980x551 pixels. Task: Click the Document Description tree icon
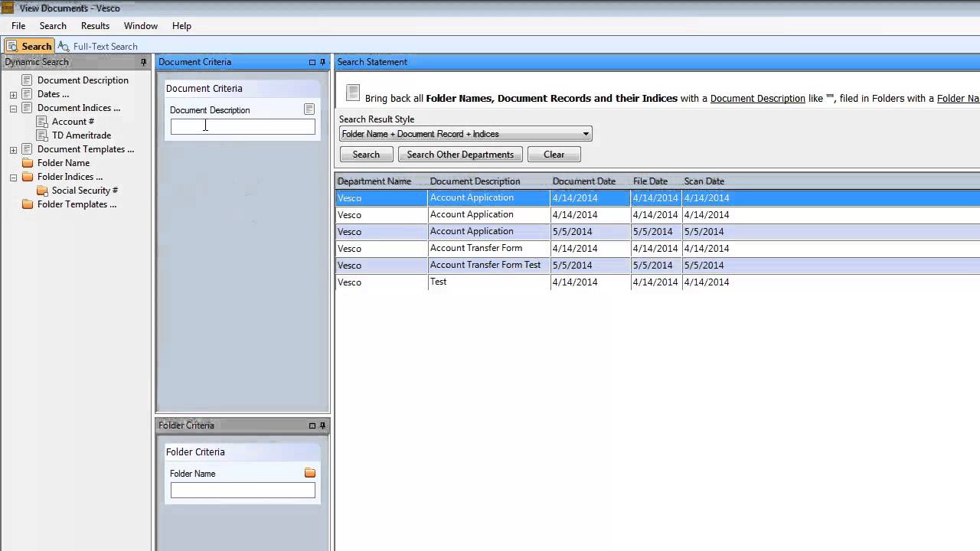(28, 80)
